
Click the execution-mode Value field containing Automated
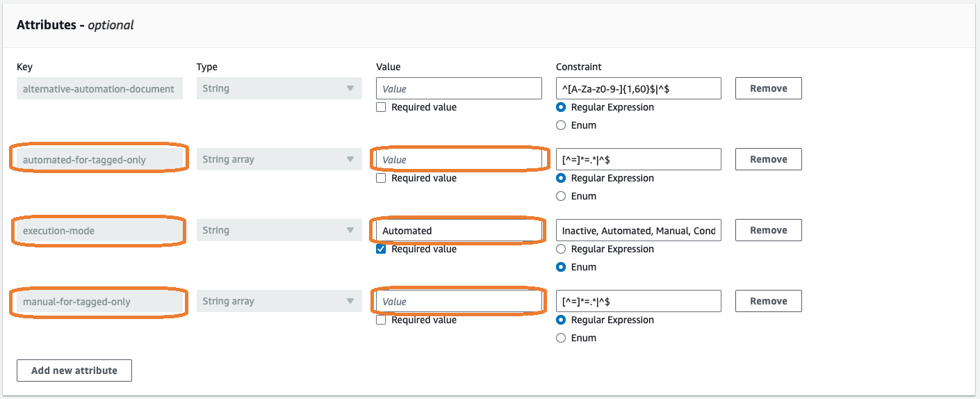(458, 230)
